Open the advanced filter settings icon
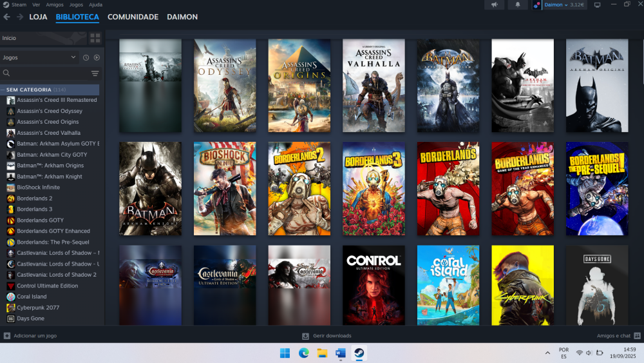This screenshot has height=363, width=644. (95, 74)
